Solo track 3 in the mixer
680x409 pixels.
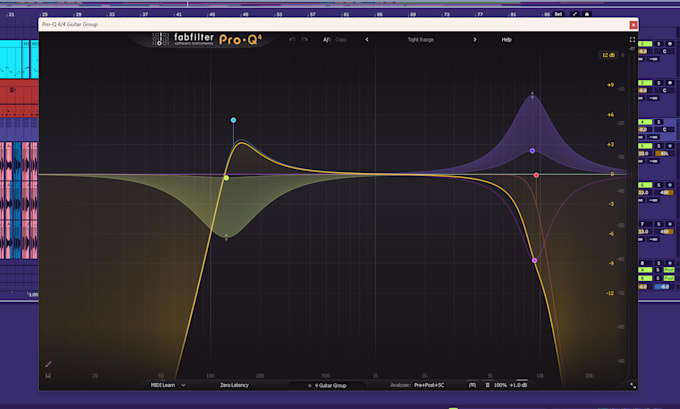[659, 83]
